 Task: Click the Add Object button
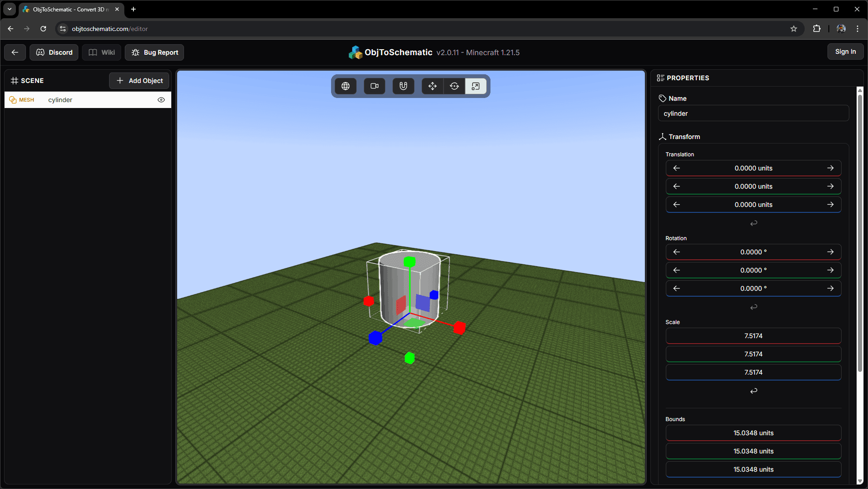(139, 81)
